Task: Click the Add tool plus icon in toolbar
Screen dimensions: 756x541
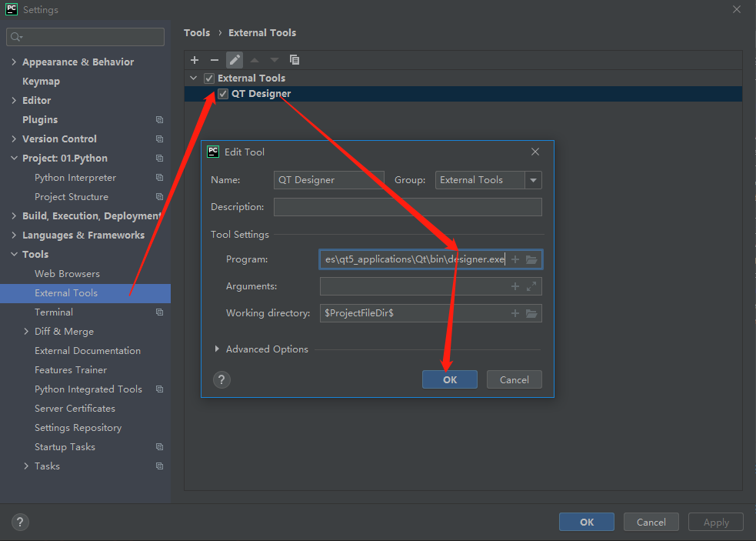Action: (x=195, y=60)
